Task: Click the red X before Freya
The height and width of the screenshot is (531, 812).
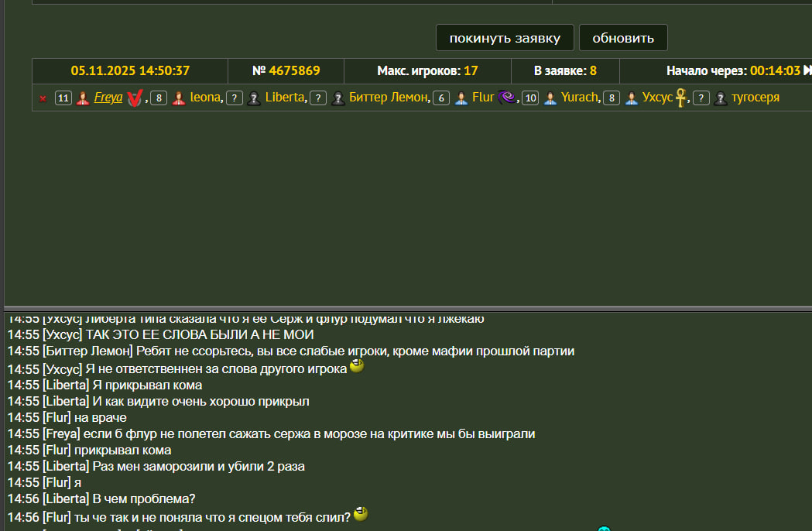Action: [43, 98]
